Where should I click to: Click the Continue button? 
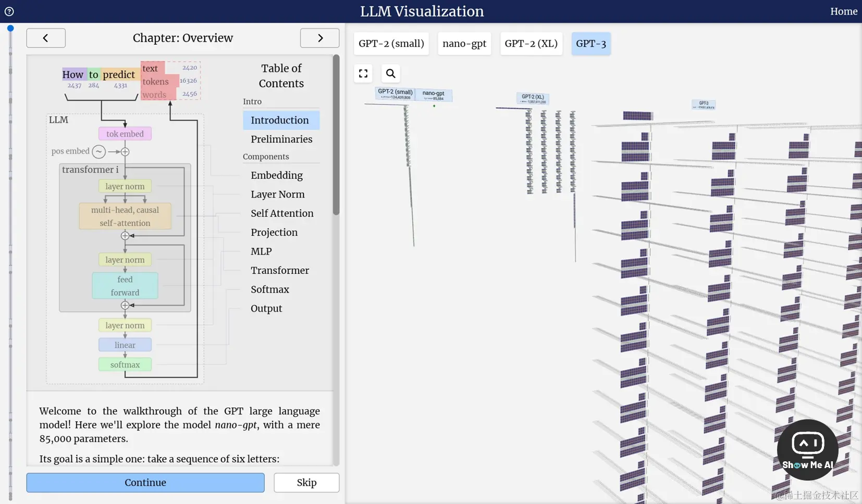click(x=145, y=483)
